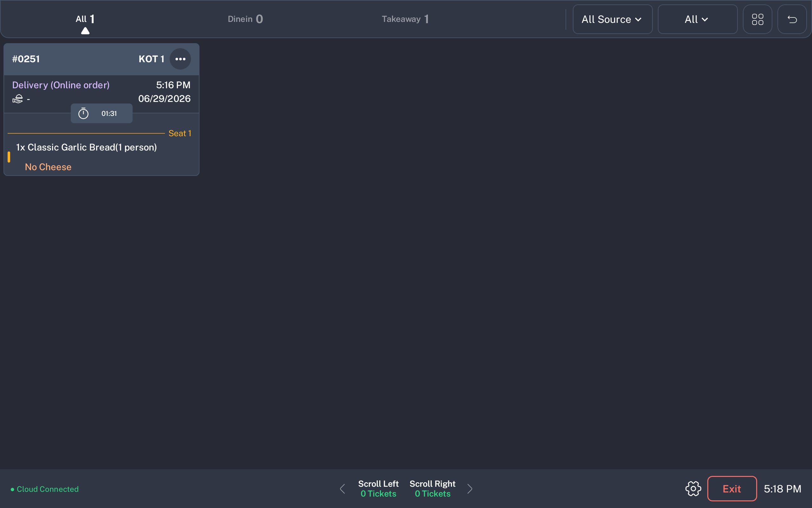Click the Seat 1 label
The image size is (812, 508).
180,133
